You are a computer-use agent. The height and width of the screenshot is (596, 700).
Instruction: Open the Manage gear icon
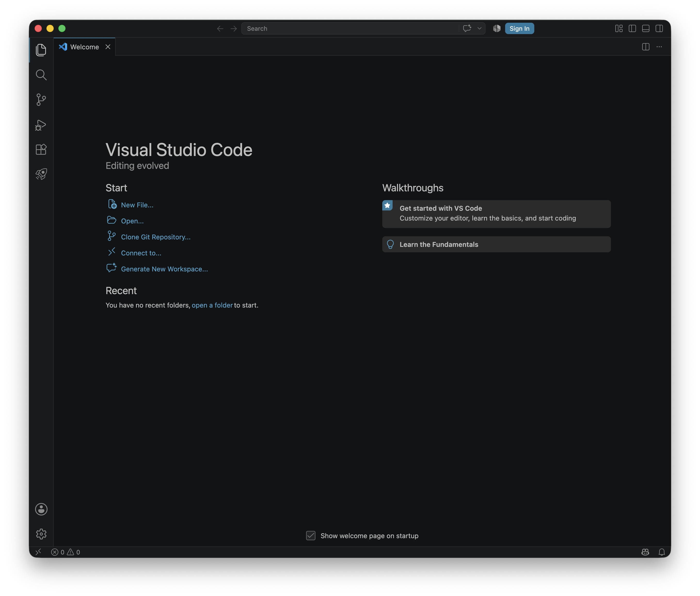coord(41,534)
